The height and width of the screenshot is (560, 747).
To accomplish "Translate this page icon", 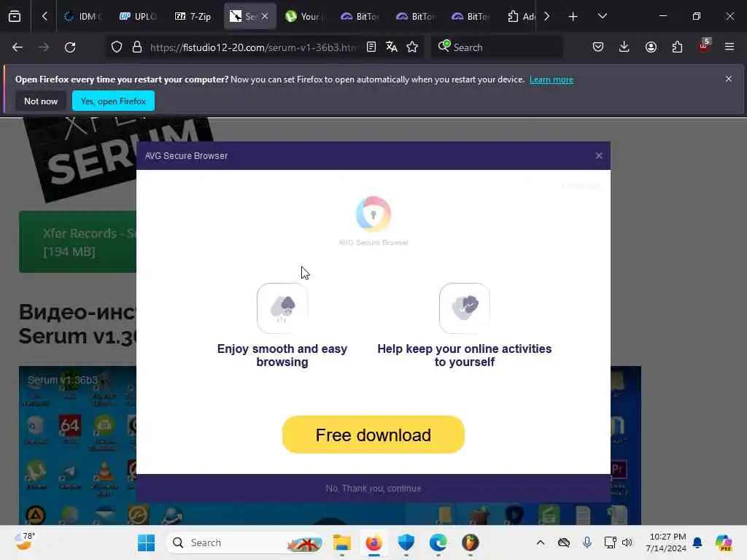I will (392, 47).
